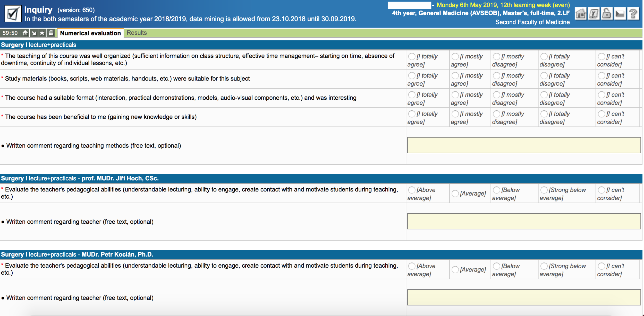Click Jiří Hoch teacher comment field
Screen dimensions: 644x316
coord(524,221)
